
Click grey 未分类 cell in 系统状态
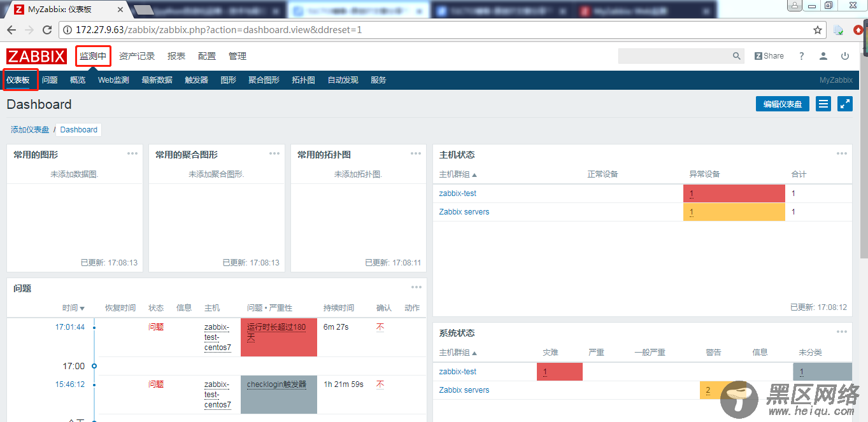pyautogui.click(x=822, y=372)
